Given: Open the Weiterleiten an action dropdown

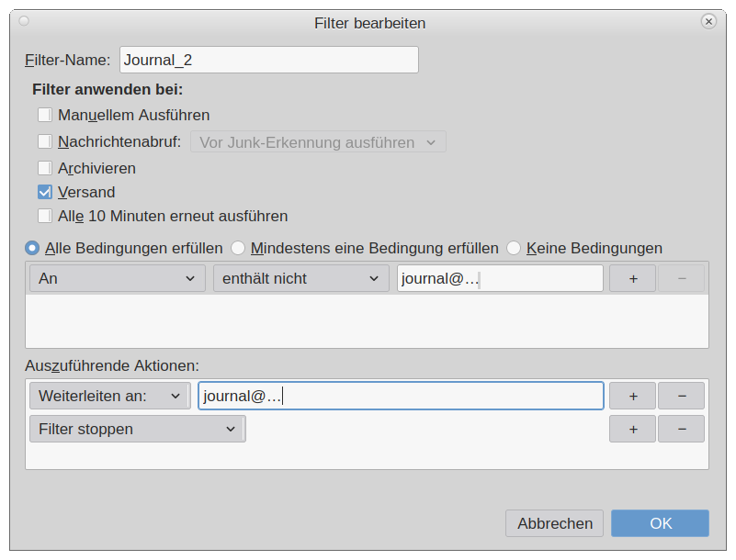Looking at the screenshot, I should point(110,396).
